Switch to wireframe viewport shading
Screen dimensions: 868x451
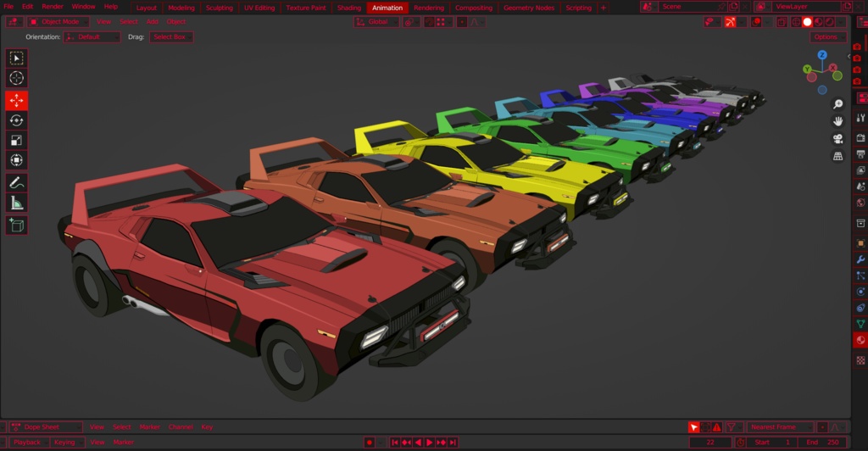coord(796,22)
